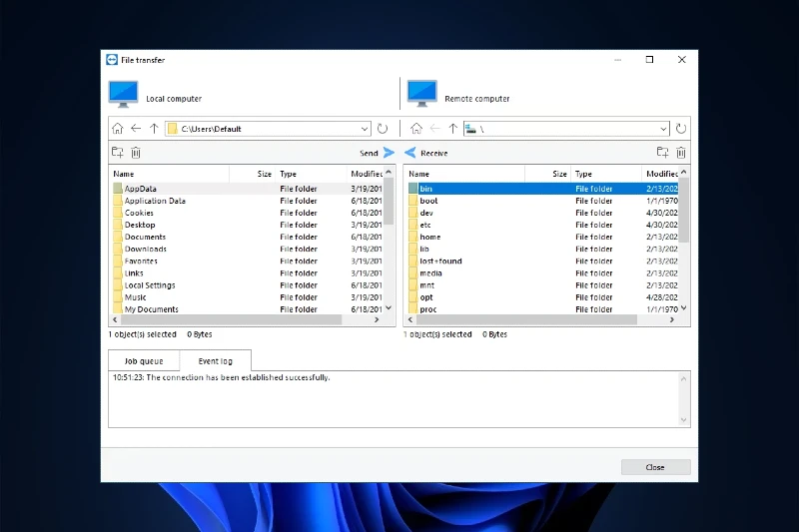Open the local path dropdown C:\Users\Default

pos(365,129)
